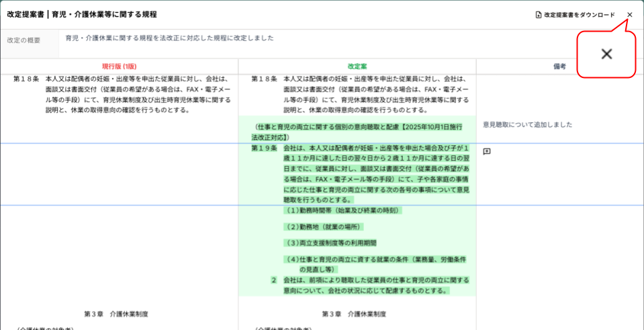Click the remark 意見聴取について追加しました
The height and width of the screenshot is (330, 644).
[x=527, y=125]
